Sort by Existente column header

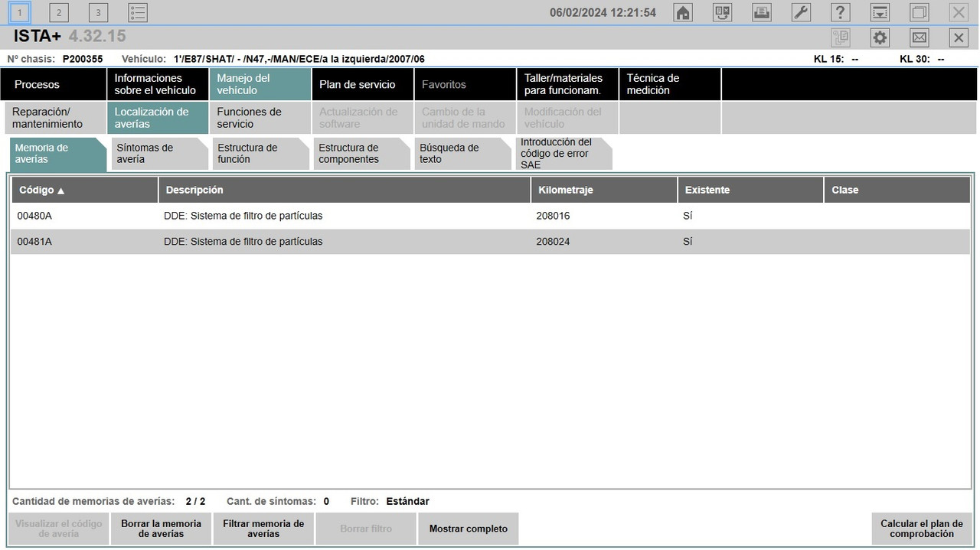tap(750, 190)
